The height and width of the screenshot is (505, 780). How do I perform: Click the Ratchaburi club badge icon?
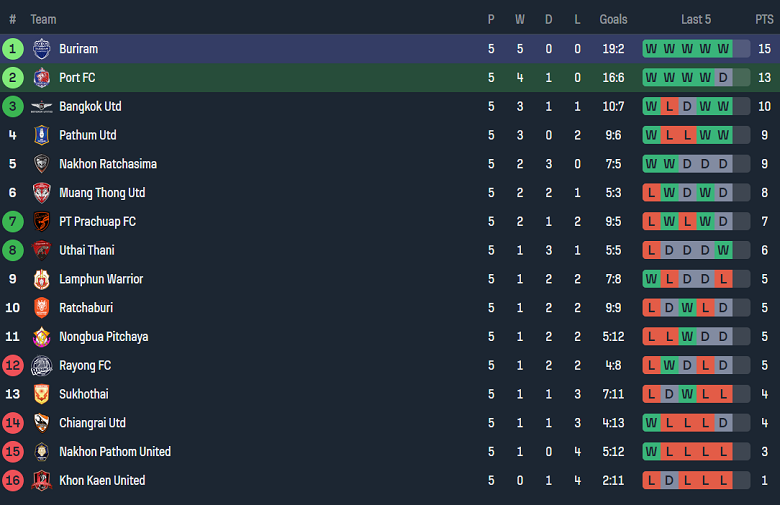coord(41,308)
